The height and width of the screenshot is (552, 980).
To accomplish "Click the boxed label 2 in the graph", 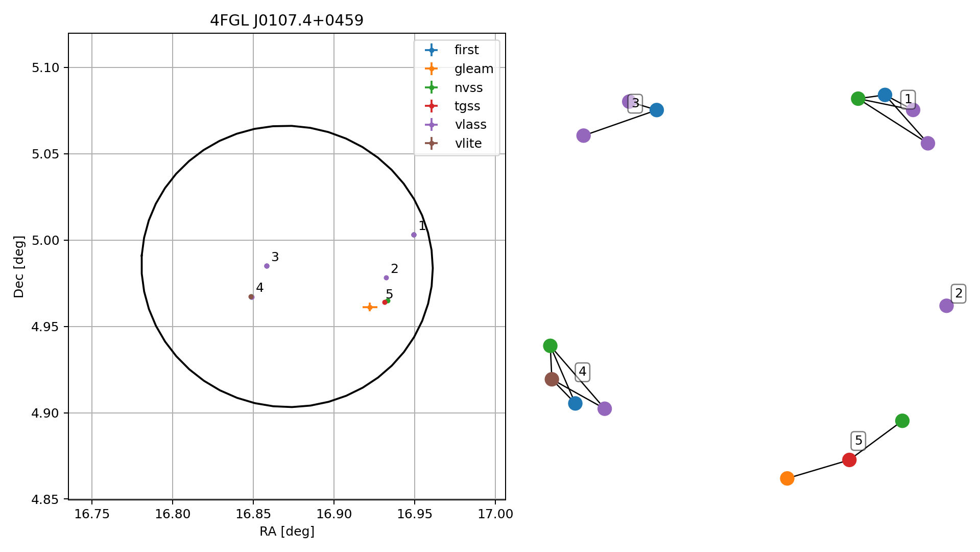I will click(x=959, y=294).
